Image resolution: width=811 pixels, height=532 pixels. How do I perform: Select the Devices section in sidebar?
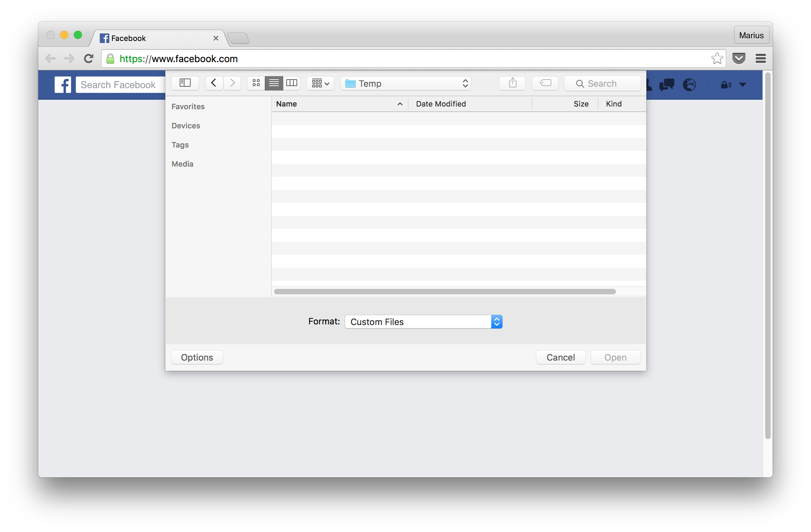[x=186, y=125]
